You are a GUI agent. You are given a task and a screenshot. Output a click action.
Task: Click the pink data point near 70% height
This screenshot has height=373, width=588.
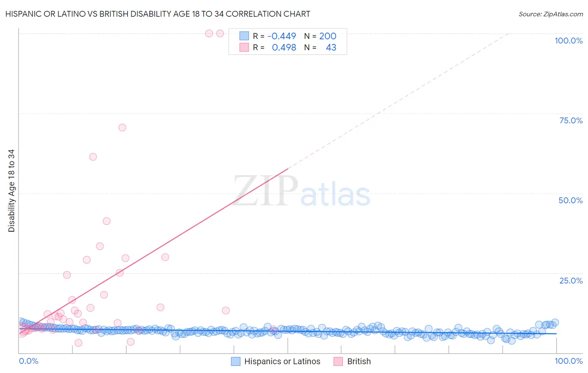tap(122, 128)
